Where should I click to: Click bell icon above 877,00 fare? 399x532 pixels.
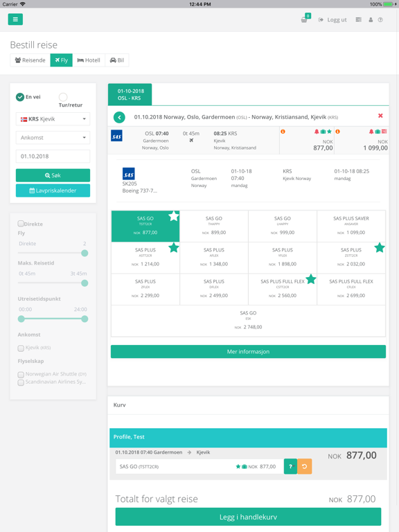pyautogui.click(x=316, y=132)
